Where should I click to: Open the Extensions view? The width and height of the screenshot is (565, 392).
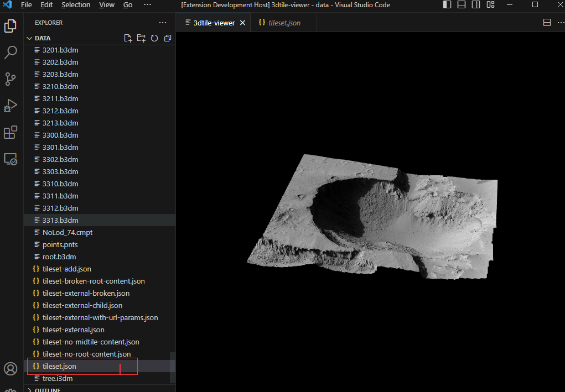pos(10,132)
